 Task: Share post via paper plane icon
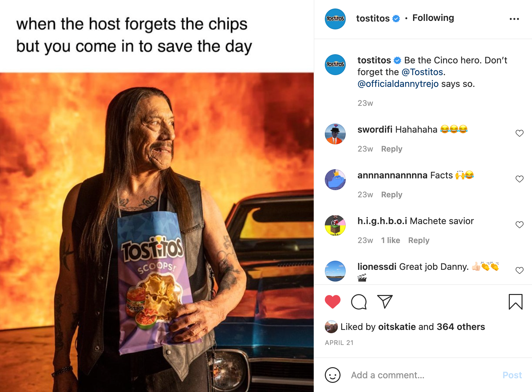pos(385,302)
